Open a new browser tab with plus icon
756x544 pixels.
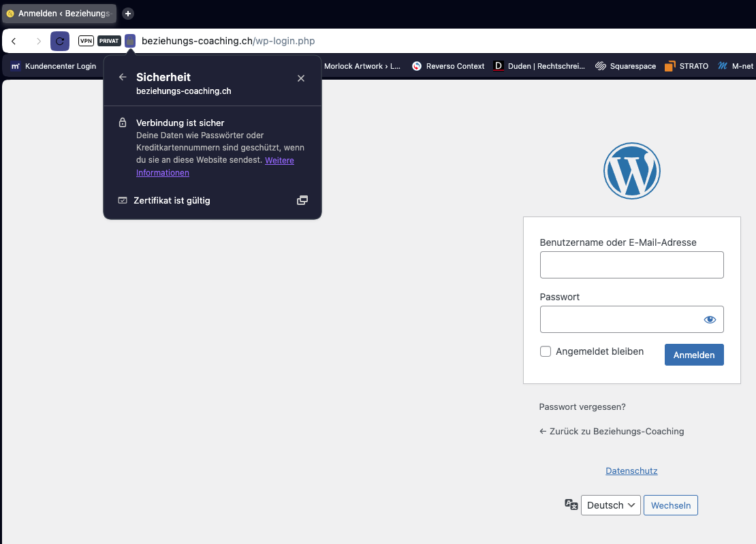(x=128, y=14)
